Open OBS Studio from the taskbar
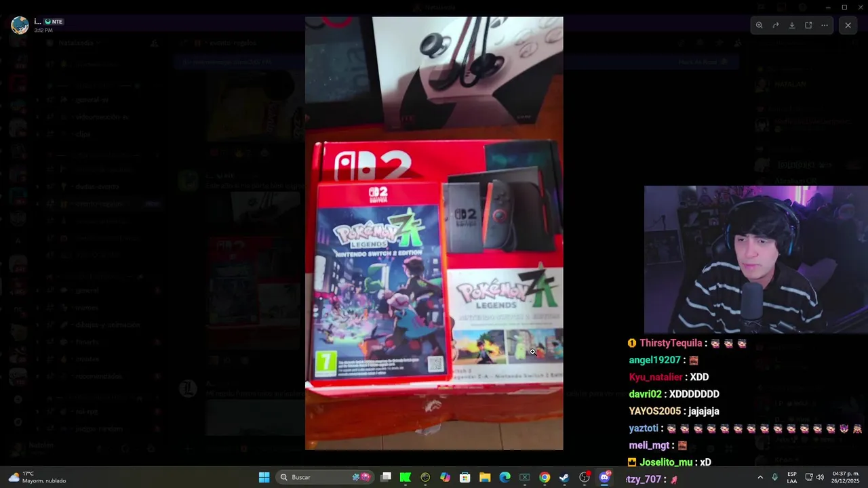Viewport: 868px width, 488px height. [x=585, y=477]
